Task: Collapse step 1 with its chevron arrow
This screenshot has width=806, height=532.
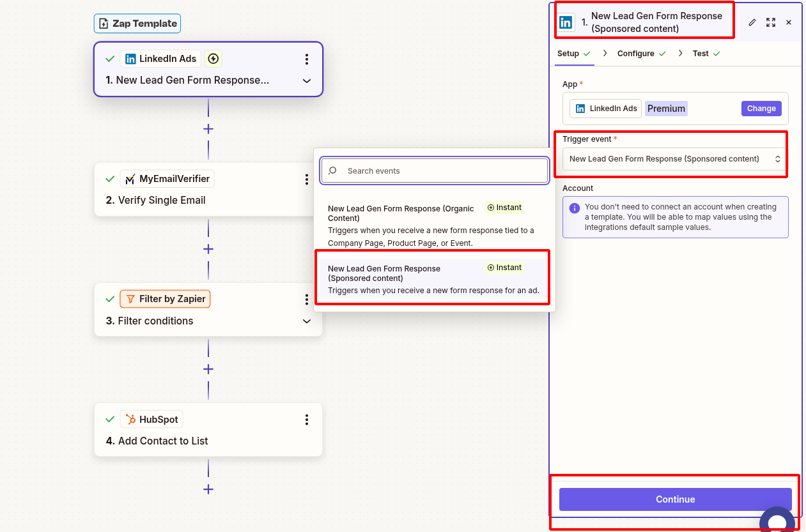Action: click(x=307, y=81)
